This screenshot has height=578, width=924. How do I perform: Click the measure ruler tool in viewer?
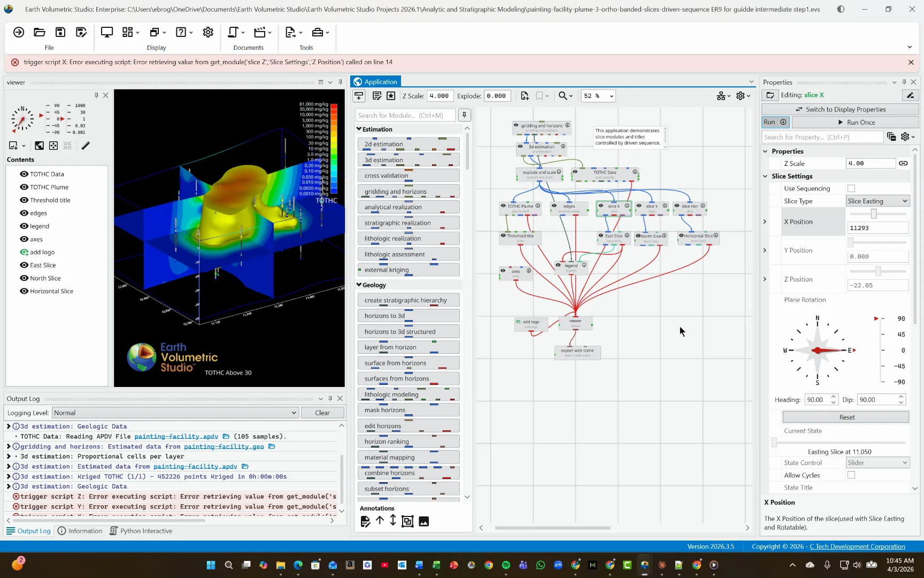pyautogui.click(x=86, y=146)
